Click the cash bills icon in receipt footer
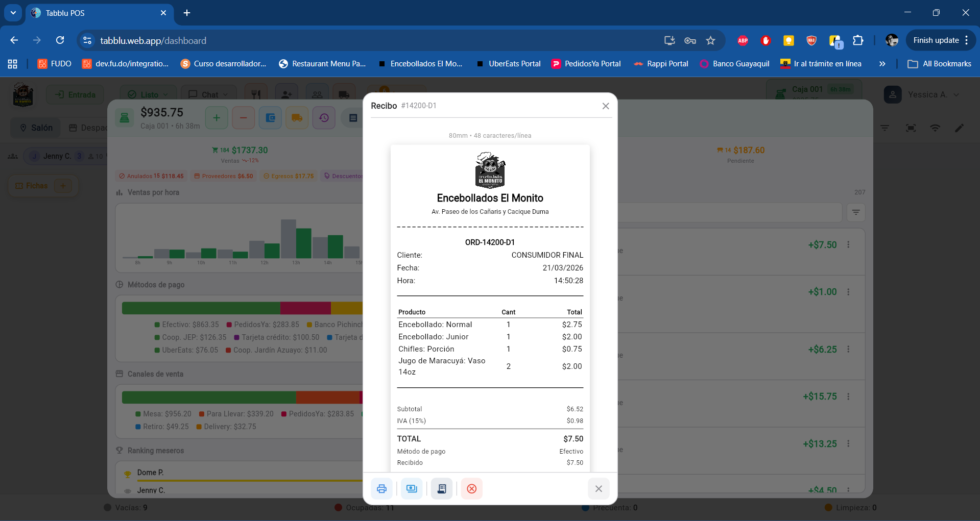The width and height of the screenshot is (980, 521). pyautogui.click(x=412, y=489)
